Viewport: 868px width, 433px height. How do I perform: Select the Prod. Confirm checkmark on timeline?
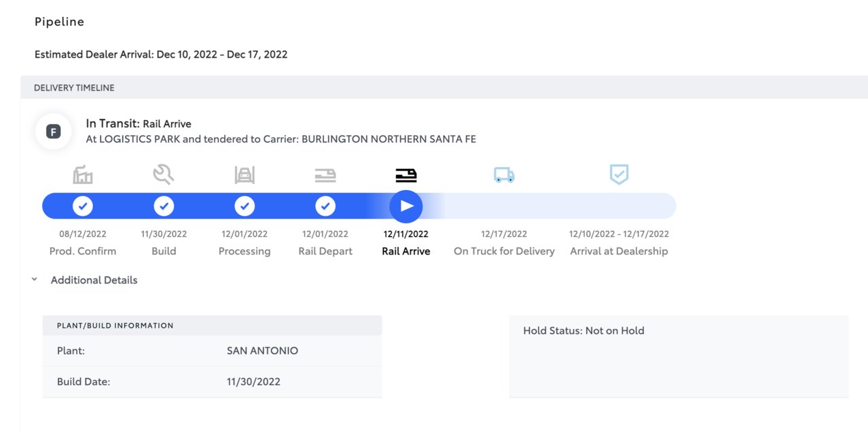[83, 206]
